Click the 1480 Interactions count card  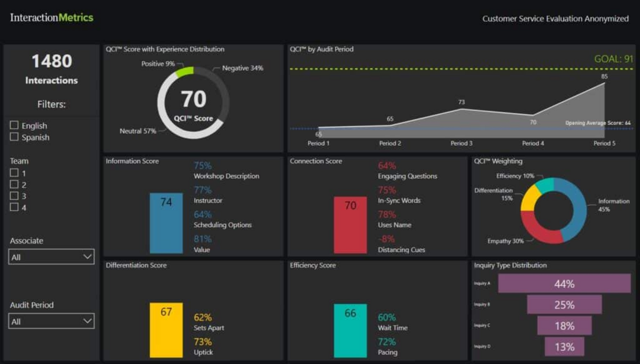[52, 69]
